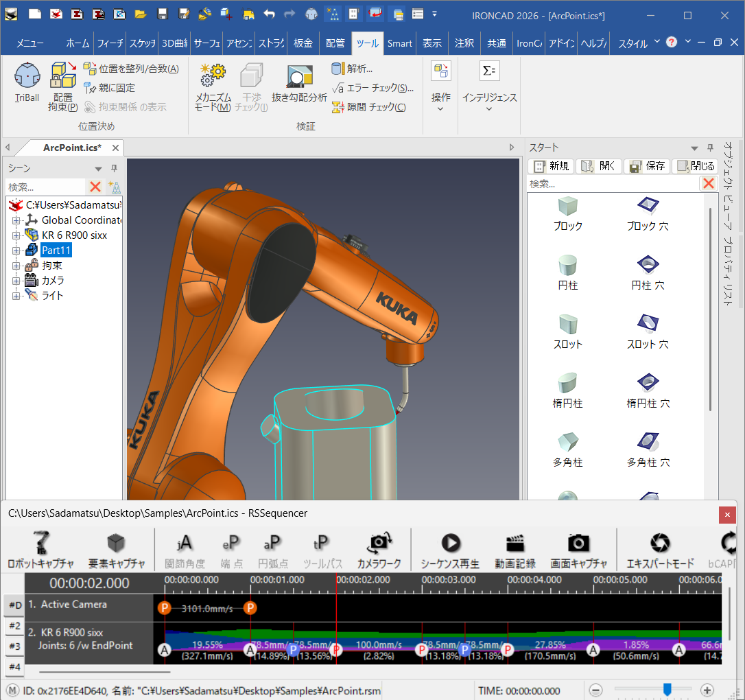
Task: Clear the scene browser search
Action: (x=95, y=187)
